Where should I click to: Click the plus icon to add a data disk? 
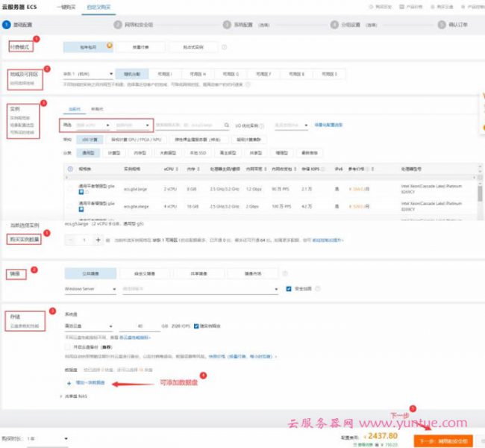point(69,382)
